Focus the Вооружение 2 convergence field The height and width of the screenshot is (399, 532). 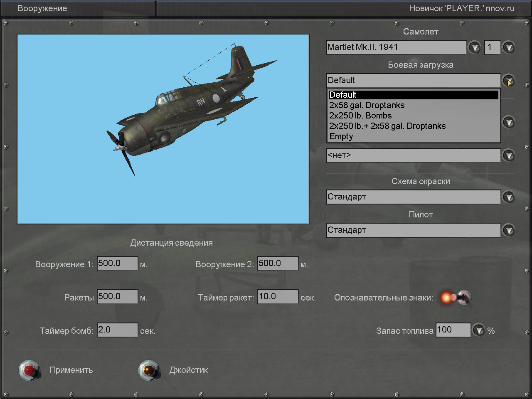pyautogui.click(x=278, y=264)
